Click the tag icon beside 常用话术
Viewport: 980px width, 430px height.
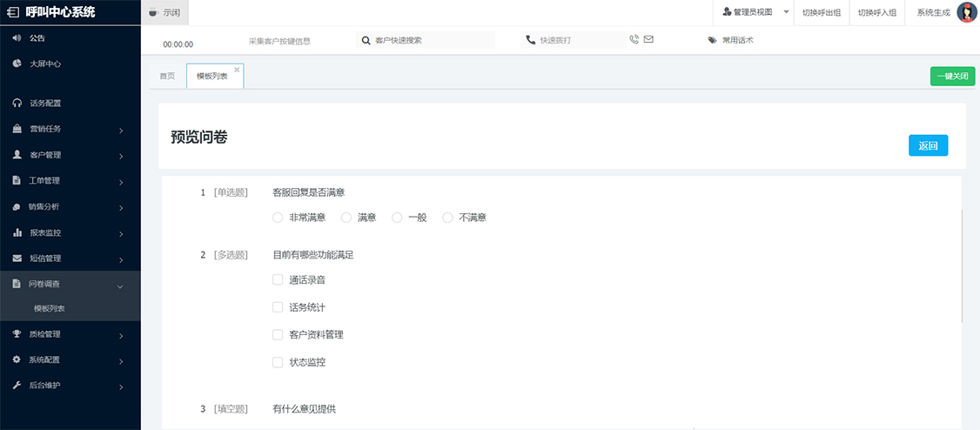tap(713, 40)
